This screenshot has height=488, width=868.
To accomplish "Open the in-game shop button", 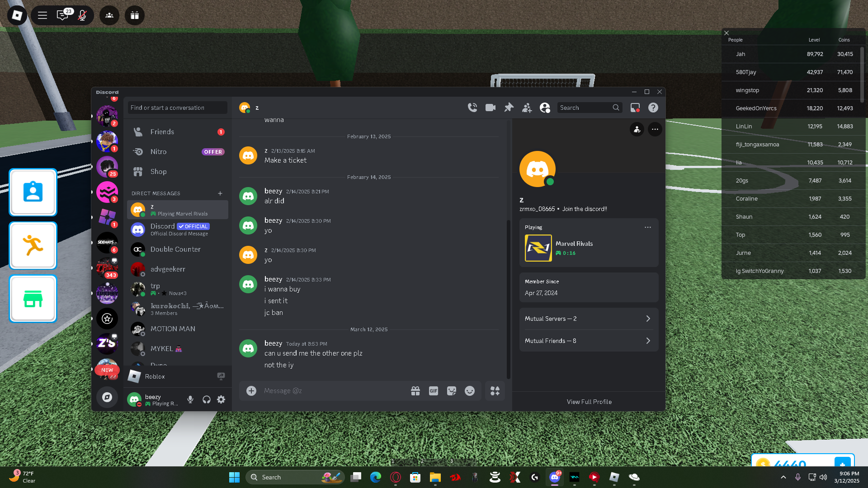I will [x=33, y=299].
